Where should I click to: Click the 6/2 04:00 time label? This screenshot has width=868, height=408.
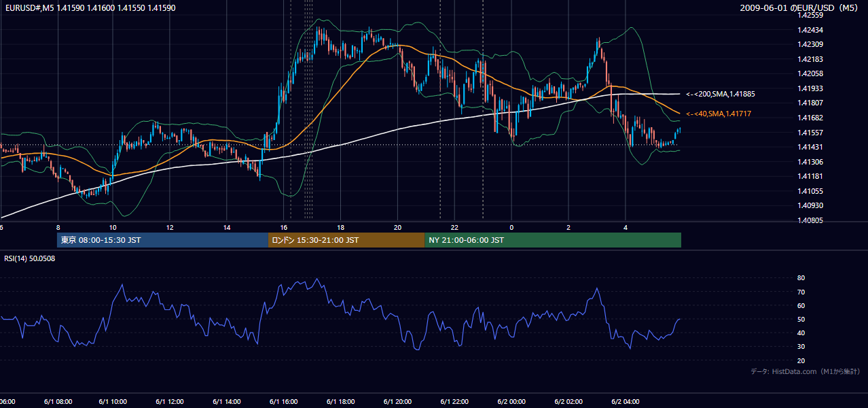626,402
